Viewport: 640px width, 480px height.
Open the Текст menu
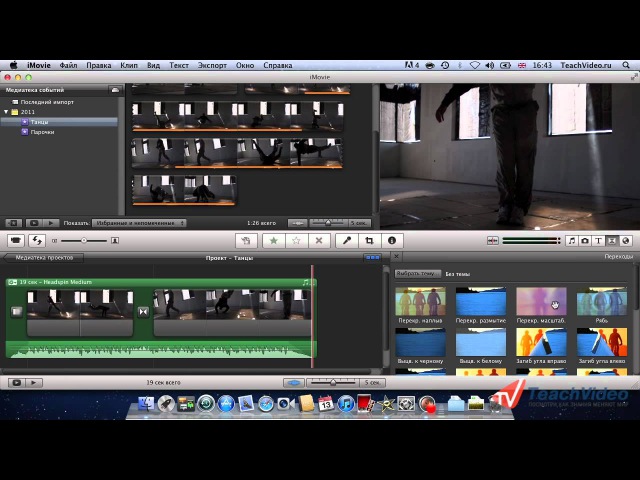pos(179,65)
